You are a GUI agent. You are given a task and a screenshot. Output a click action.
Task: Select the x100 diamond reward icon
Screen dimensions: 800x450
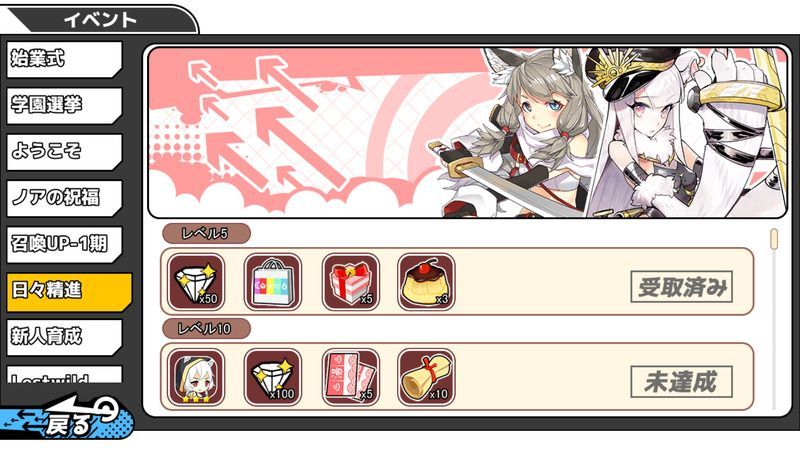click(x=272, y=378)
